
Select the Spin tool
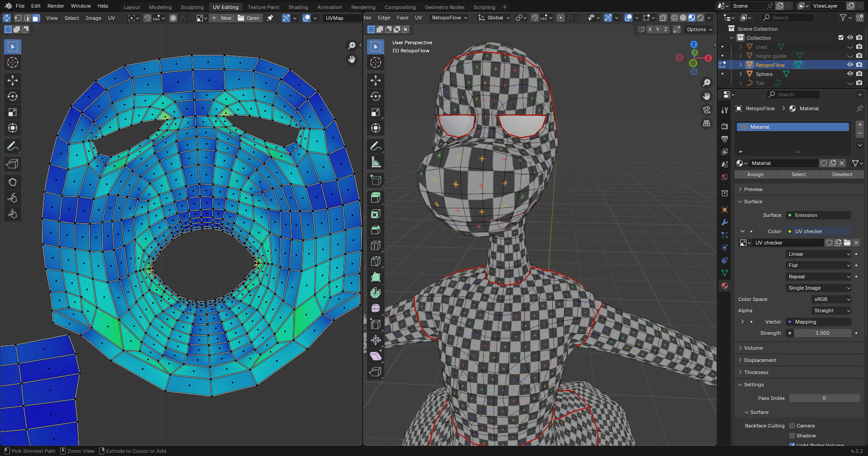[x=376, y=293]
